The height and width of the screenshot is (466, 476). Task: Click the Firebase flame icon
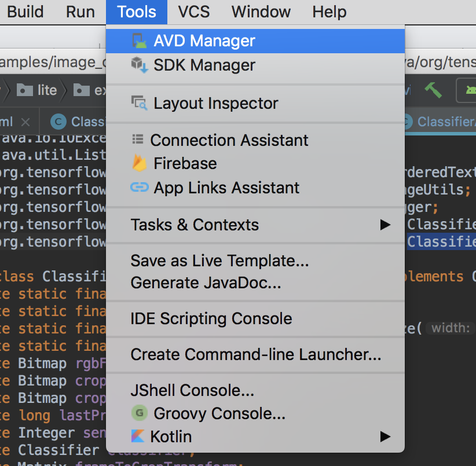pos(139,164)
